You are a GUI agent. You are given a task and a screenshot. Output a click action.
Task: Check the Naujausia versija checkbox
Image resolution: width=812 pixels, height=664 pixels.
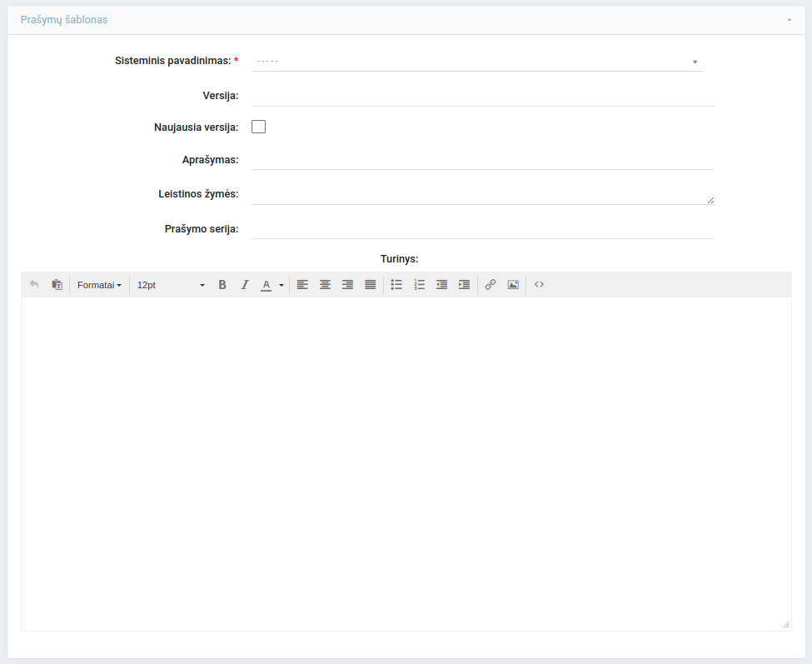coord(258,127)
